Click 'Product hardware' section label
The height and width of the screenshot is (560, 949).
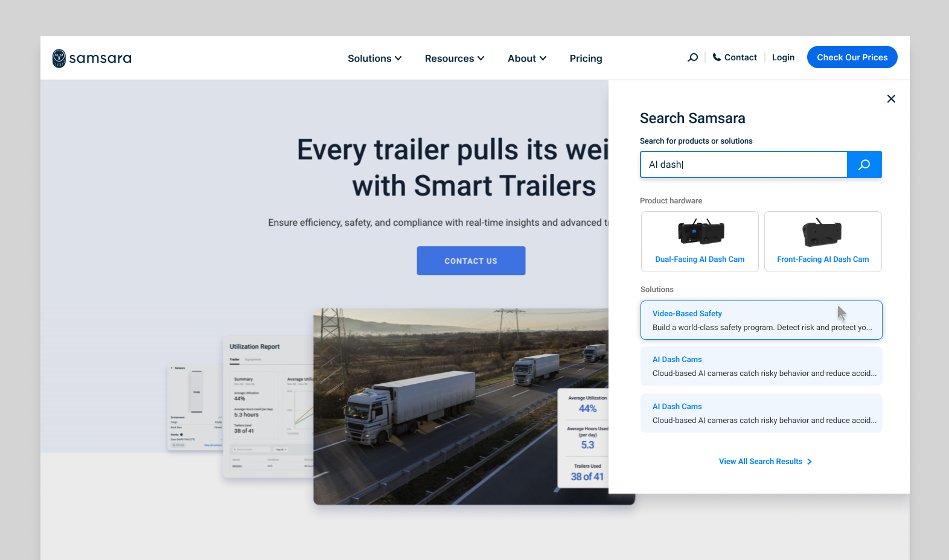[x=671, y=201]
